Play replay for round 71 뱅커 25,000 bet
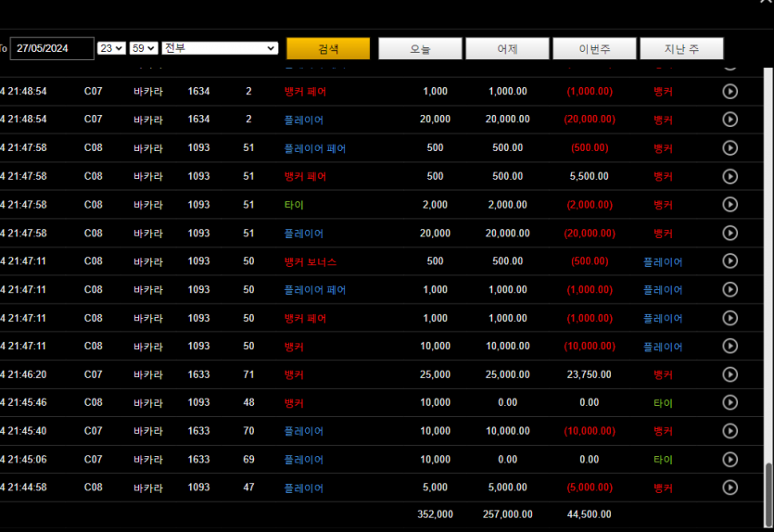 [730, 374]
